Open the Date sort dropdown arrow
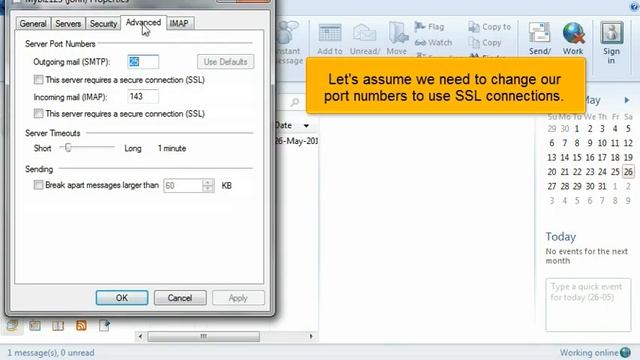Image resolution: width=640 pixels, height=360 pixels. point(306,126)
